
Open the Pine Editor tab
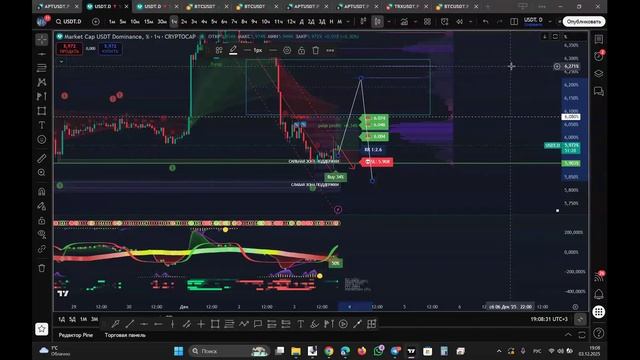[76, 335]
